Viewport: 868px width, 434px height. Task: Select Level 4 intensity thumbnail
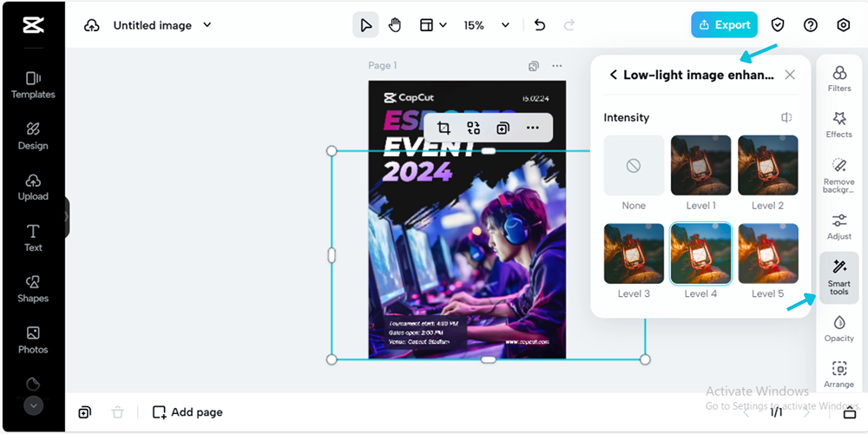(x=700, y=253)
